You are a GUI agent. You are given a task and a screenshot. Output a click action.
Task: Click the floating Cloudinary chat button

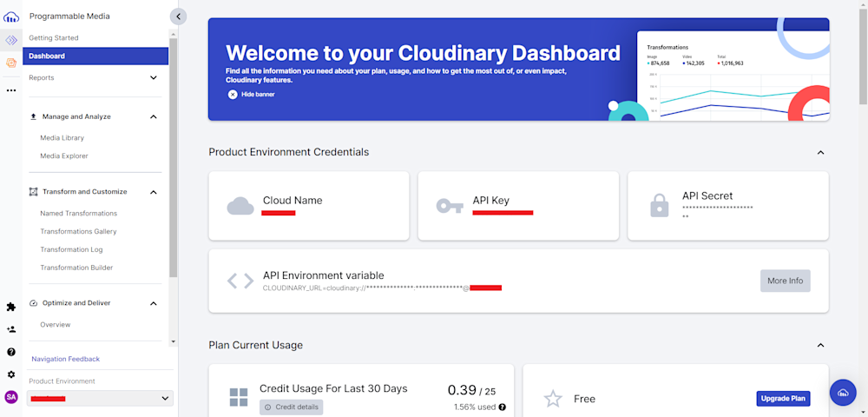843,394
